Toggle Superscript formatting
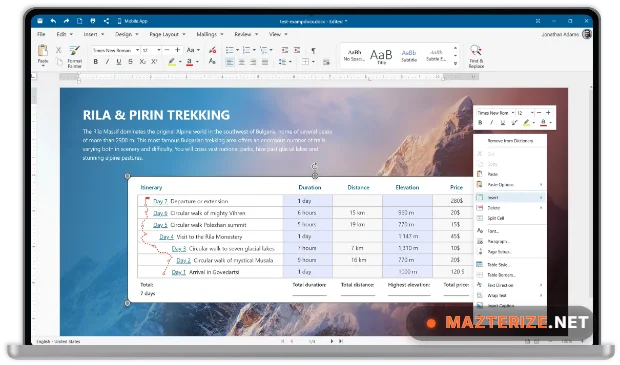 click(x=154, y=62)
